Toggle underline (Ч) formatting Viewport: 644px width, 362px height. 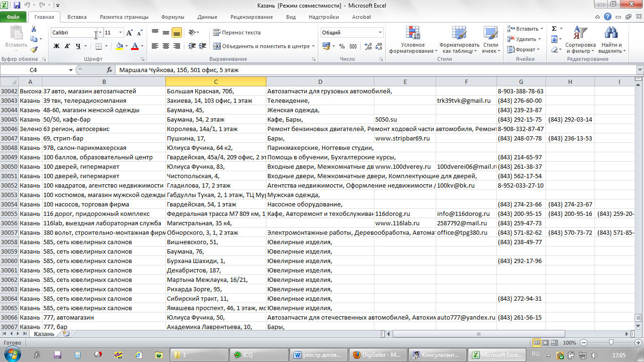click(x=78, y=46)
